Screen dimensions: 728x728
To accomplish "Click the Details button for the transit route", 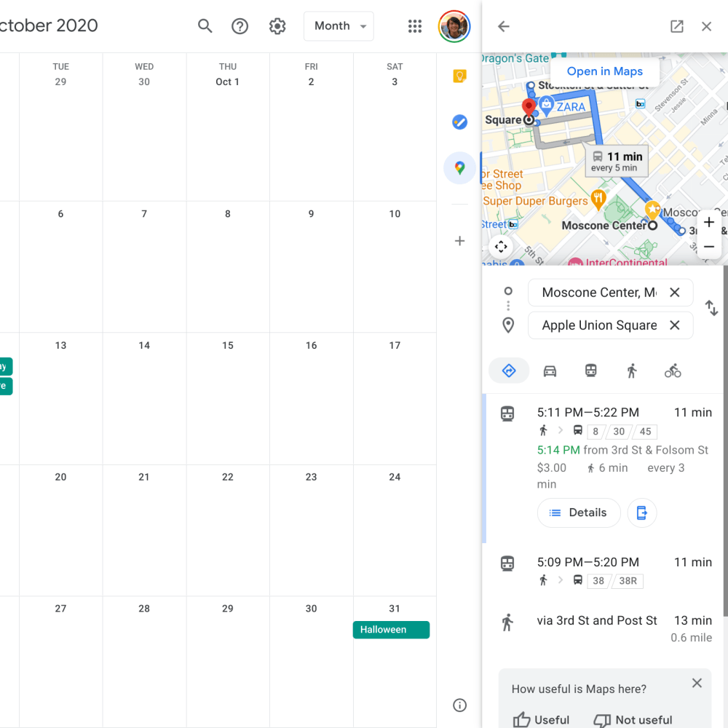I will tap(578, 513).
